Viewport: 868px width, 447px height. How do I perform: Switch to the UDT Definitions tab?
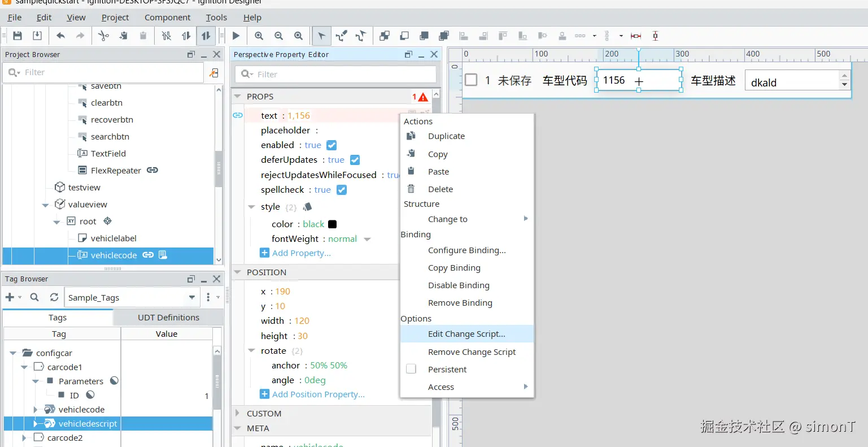[x=168, y=318]
